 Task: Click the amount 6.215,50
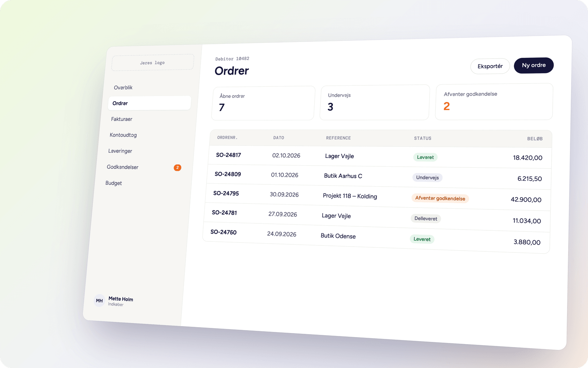[530, 178]
